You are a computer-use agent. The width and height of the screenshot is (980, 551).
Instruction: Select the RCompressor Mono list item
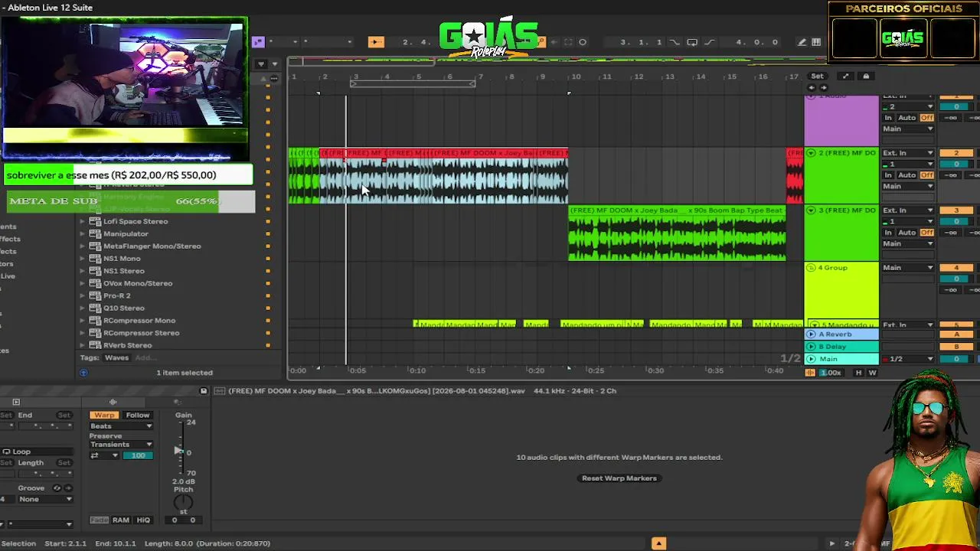(139, 321)
